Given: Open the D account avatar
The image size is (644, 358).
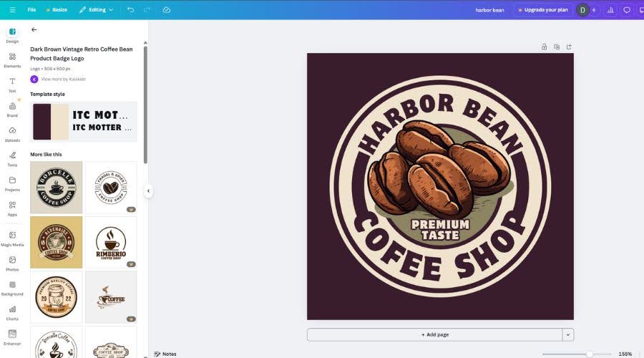Looking at the screenshot, I should click(x=582, y=10).
